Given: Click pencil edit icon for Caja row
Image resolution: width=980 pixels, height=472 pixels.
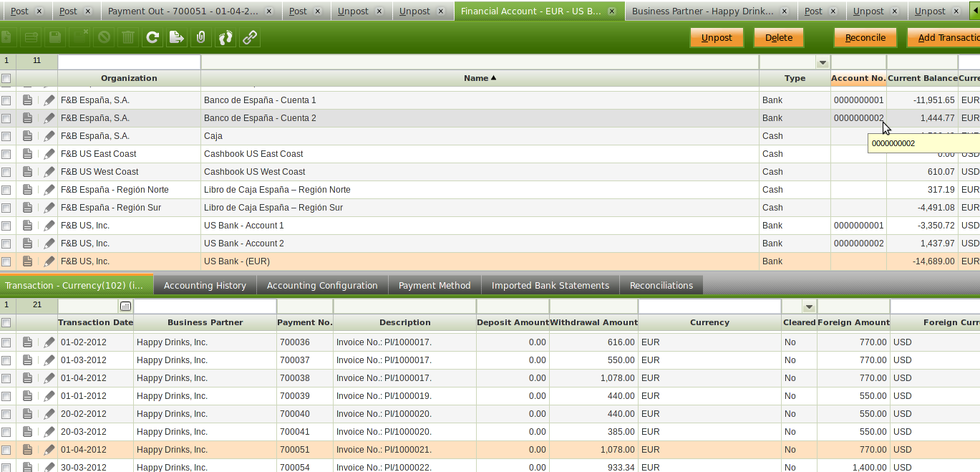Looking at the screenshot, I should pos(49,136).
